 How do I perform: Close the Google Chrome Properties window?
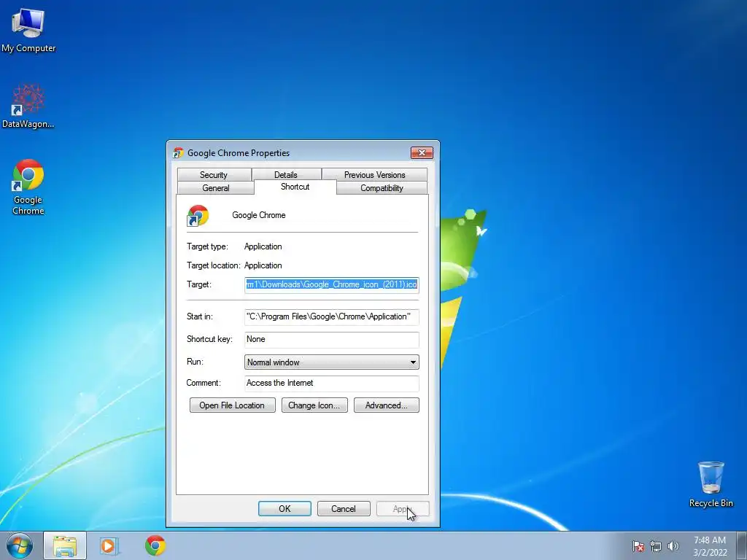[422, 153]
